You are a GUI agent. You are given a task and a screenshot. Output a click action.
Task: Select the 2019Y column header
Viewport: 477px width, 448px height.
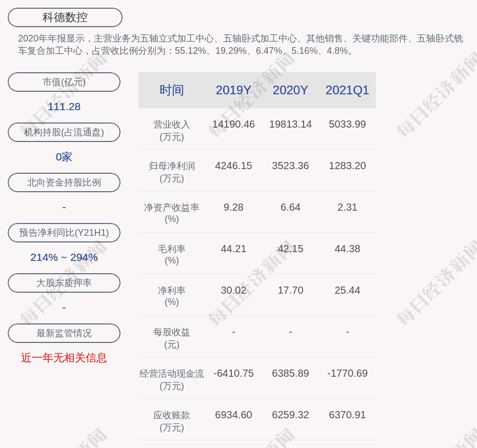pos(233,90)
